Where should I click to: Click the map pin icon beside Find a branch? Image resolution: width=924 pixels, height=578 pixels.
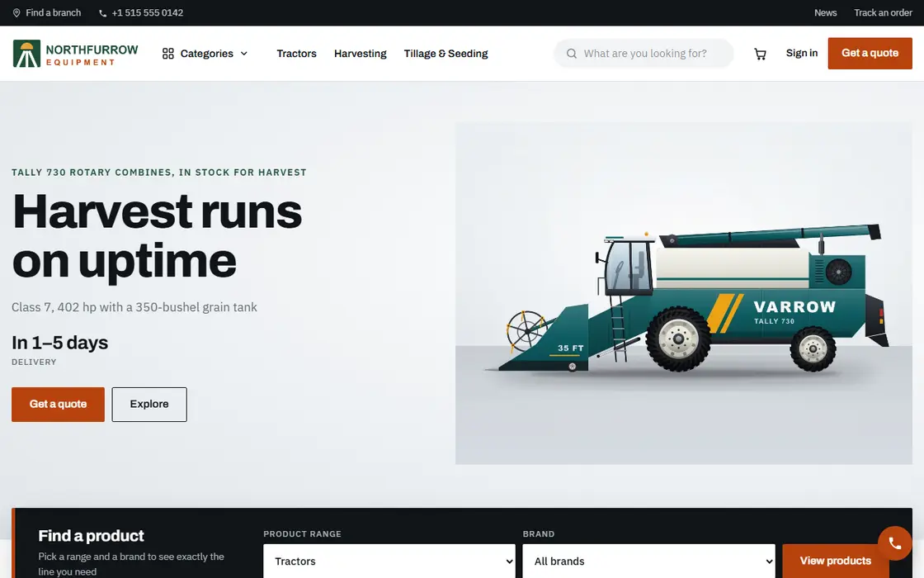click(16, 13)
